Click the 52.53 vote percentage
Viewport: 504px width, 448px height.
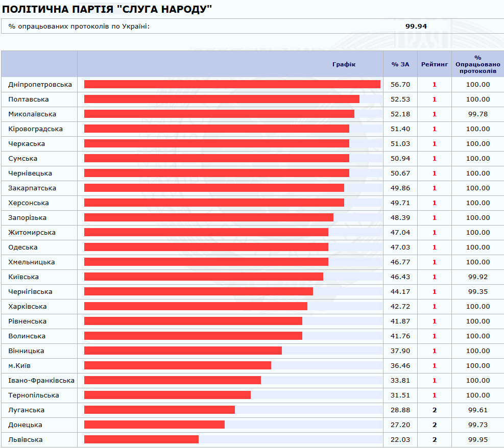pos(400,99)
